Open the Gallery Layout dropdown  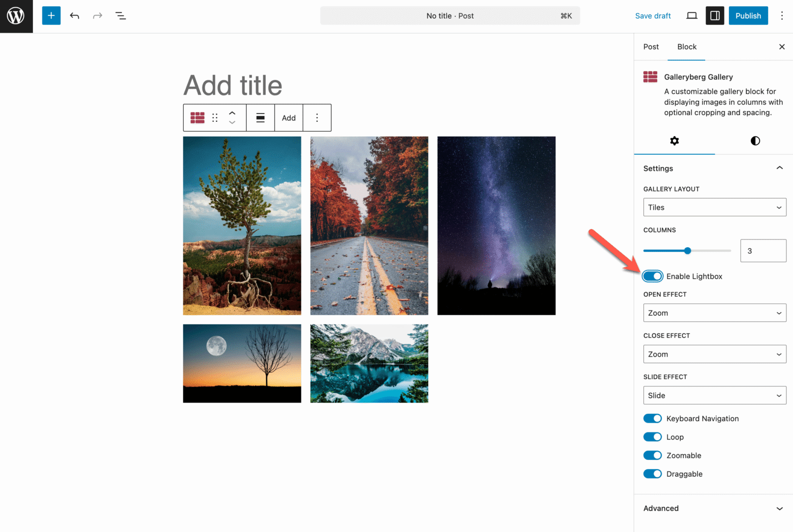(x=715, y=207)
